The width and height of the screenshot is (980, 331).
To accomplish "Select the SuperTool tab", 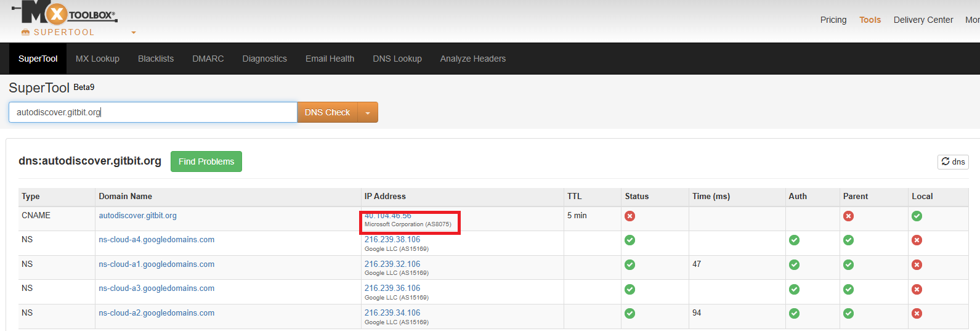I will point(38,59).
